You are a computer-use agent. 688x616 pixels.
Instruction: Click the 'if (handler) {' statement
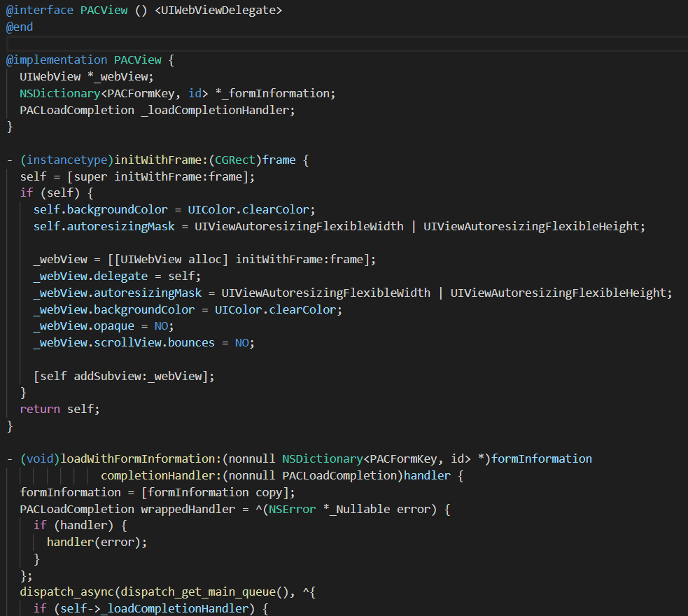[x=80, y=526]
